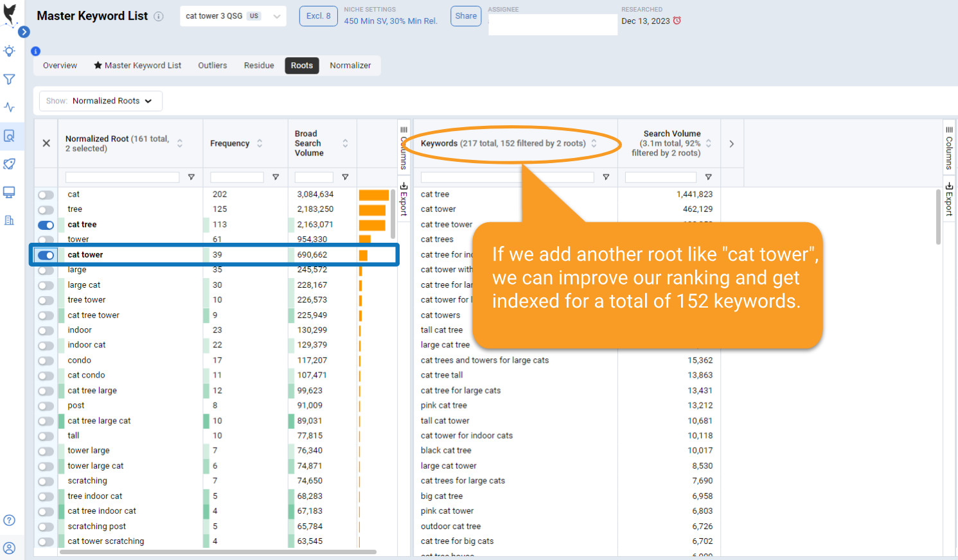Open the user account icon
958x560 pixels.
(9, 548)
